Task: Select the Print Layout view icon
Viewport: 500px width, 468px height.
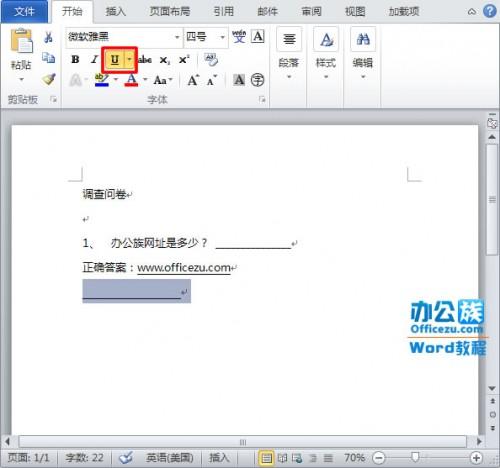Action: pyautogui.click(x=266, y=458)
